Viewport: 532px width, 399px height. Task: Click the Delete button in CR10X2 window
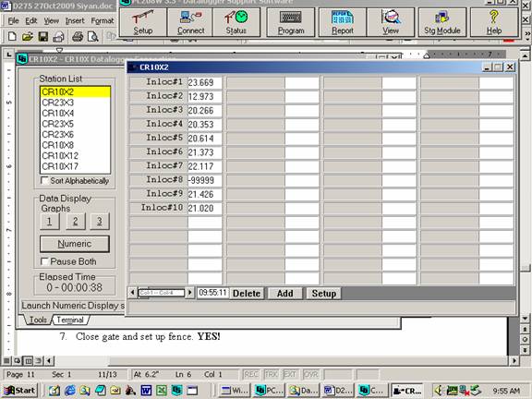[247, 294]
